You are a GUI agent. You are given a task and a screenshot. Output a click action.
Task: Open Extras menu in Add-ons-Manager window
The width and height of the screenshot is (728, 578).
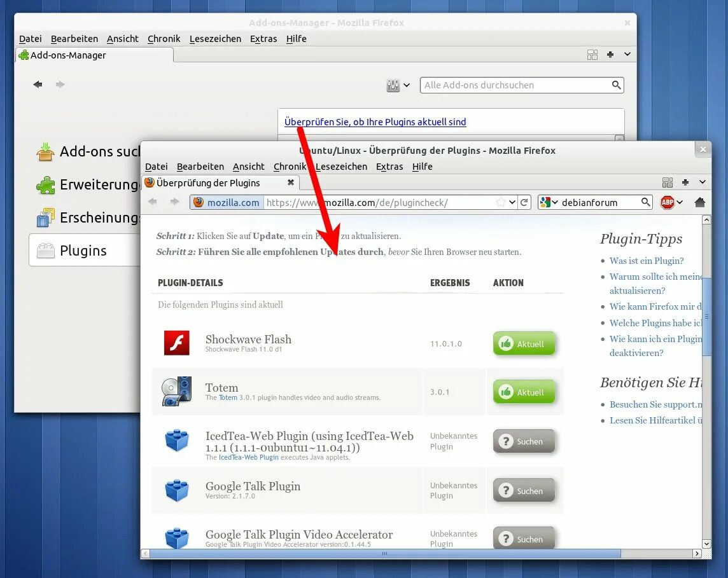(263, 39)
